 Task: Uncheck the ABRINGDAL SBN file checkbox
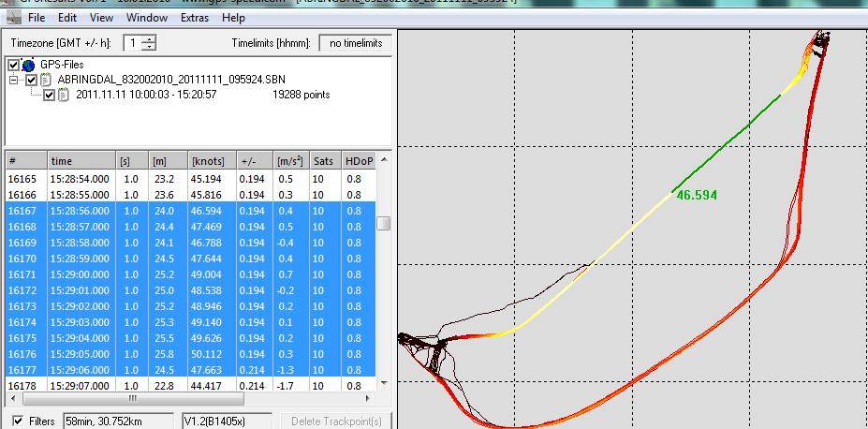click(x=32, y=80)
